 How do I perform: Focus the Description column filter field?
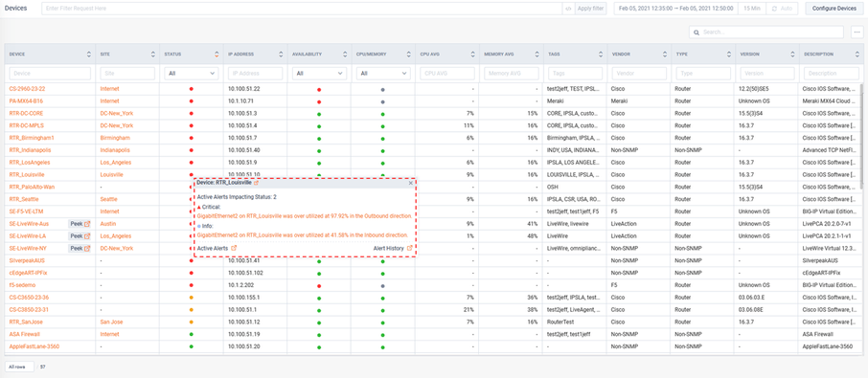[831, 73]
